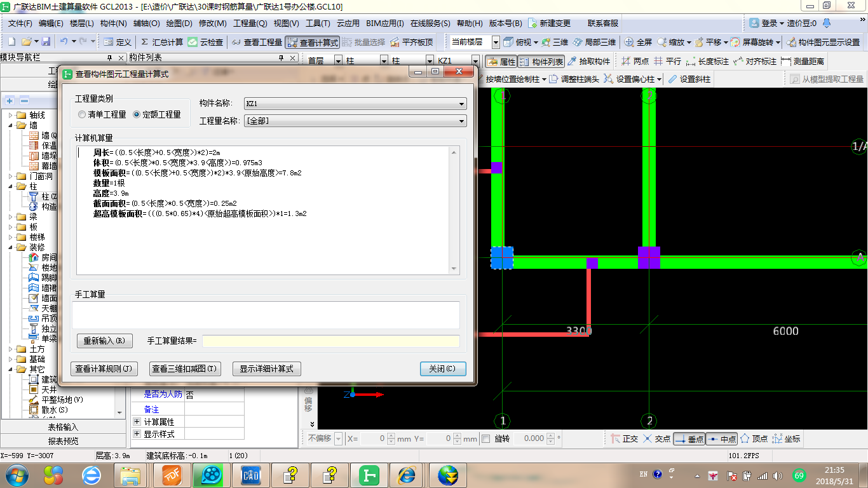Click 平齐板顶 align slab top tool

[x=411, y=42]
